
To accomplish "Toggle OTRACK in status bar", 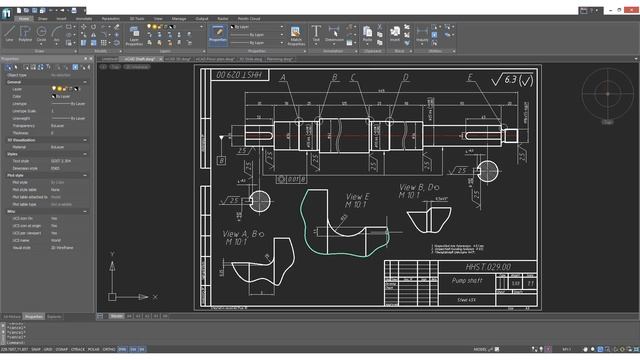I will [78, 349].
